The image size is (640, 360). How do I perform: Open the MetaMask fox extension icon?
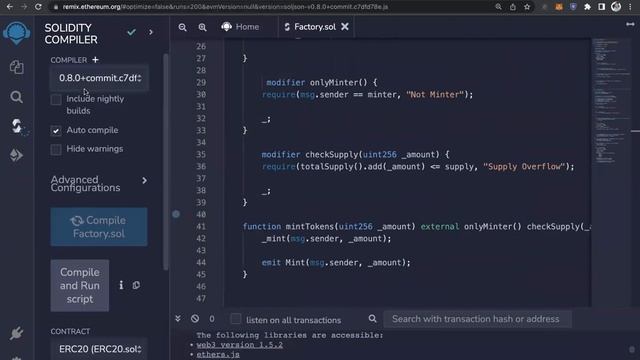pyautogui.click(x=559, y=7)
